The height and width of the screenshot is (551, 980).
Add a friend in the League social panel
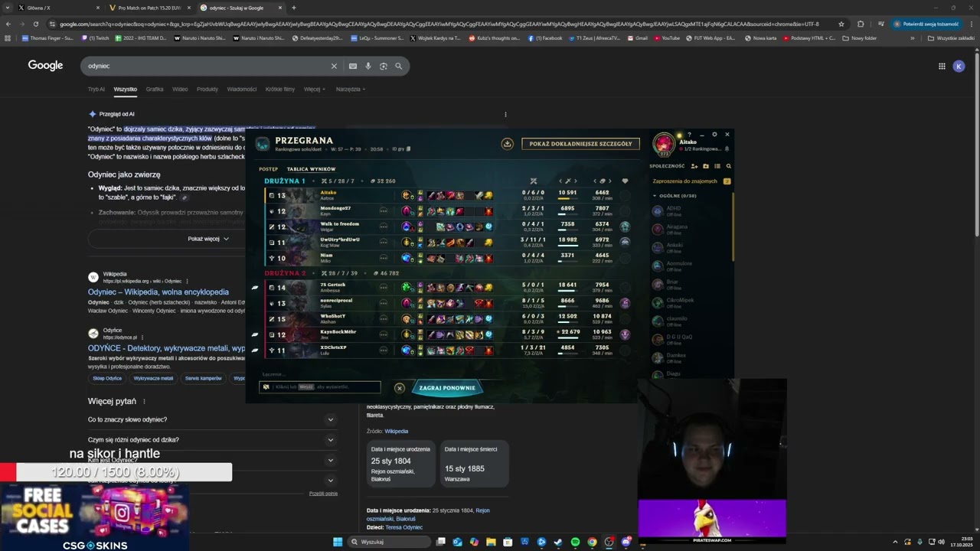[694, 166]
